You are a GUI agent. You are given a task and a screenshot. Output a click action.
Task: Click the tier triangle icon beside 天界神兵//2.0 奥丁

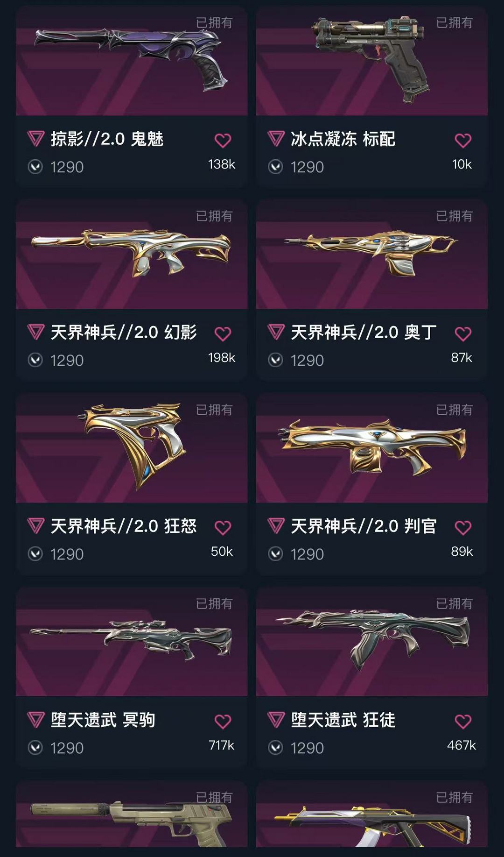[x=276, y=333]
